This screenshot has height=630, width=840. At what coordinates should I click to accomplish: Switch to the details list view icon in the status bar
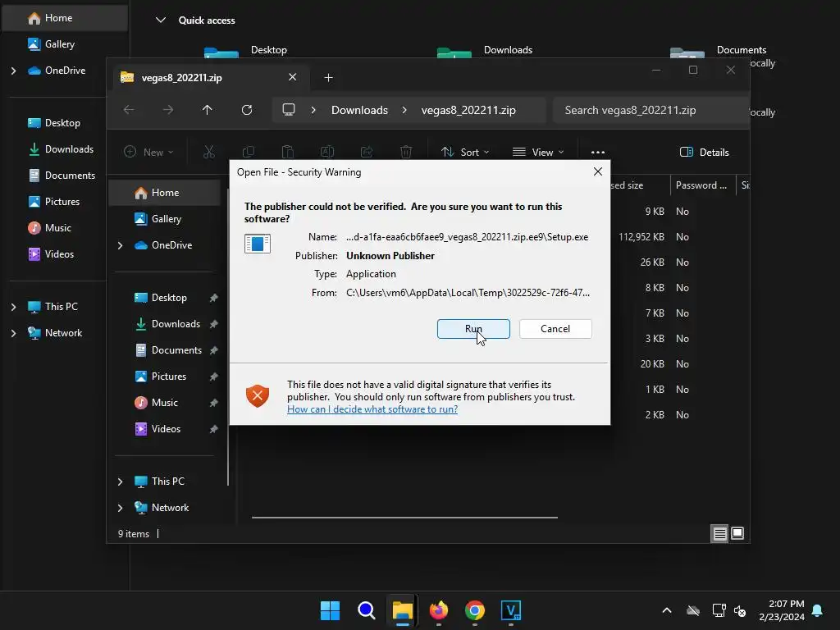click(719, 533)
